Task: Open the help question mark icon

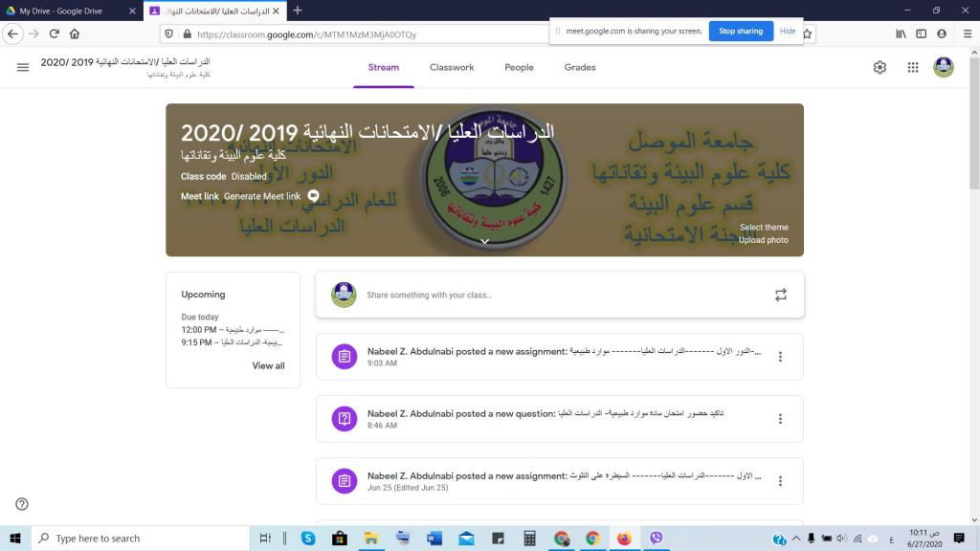Action: (22, 504)
